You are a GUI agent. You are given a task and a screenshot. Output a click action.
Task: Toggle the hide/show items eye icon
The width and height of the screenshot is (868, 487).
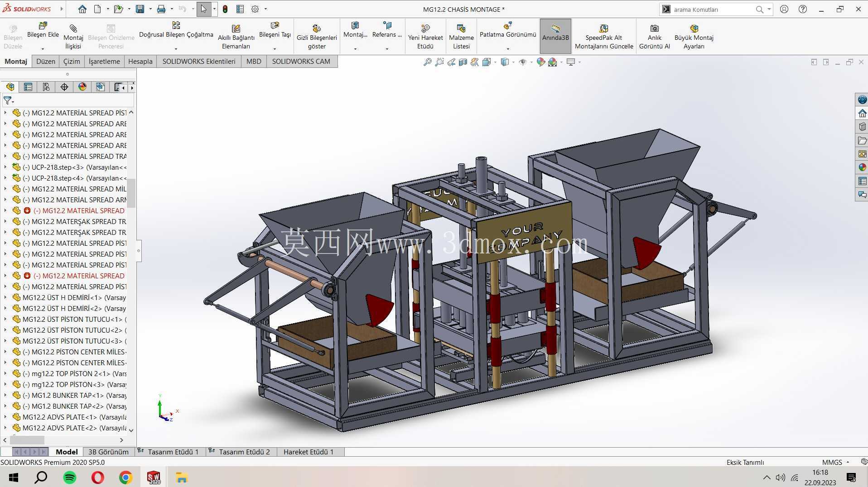coord(523,62)
